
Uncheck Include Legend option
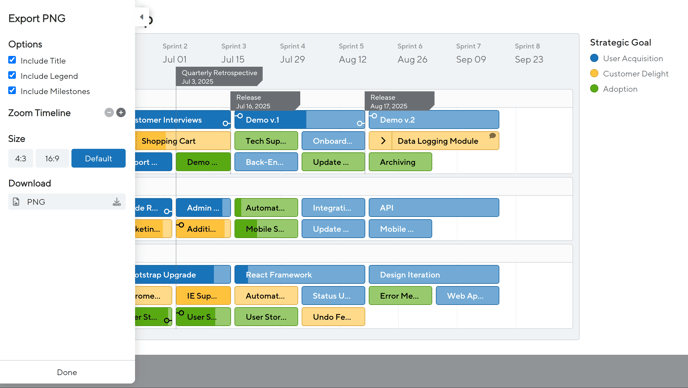(12, 75)
